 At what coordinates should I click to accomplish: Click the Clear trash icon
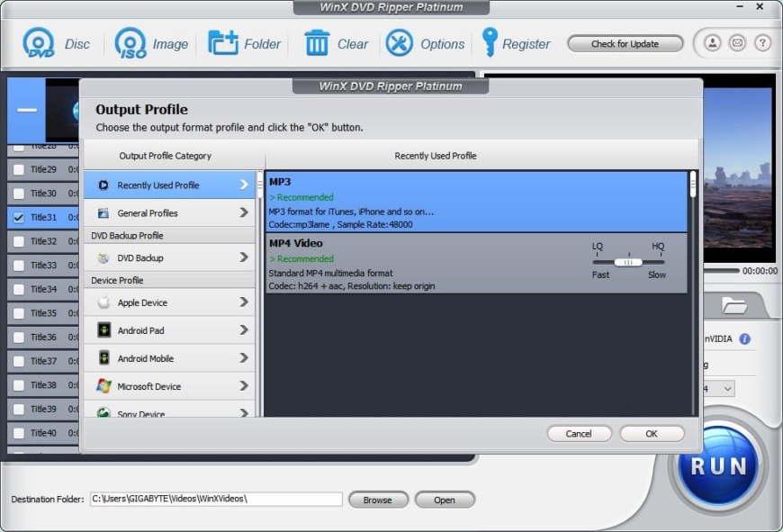click(x=317, y=43)
